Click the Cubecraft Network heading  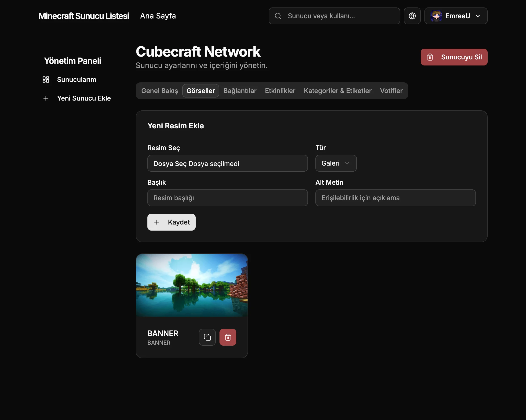(x=198, y=51)
